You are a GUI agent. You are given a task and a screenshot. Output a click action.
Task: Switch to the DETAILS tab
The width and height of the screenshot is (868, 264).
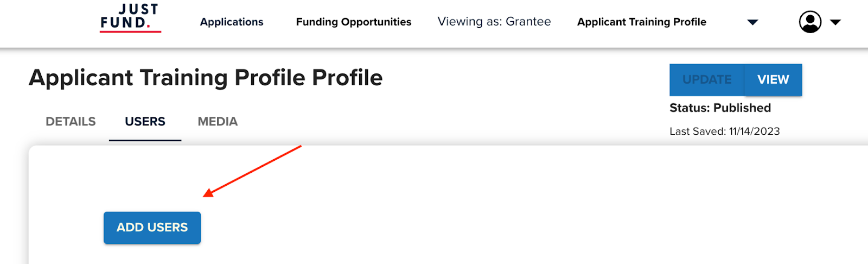[71, 122]
